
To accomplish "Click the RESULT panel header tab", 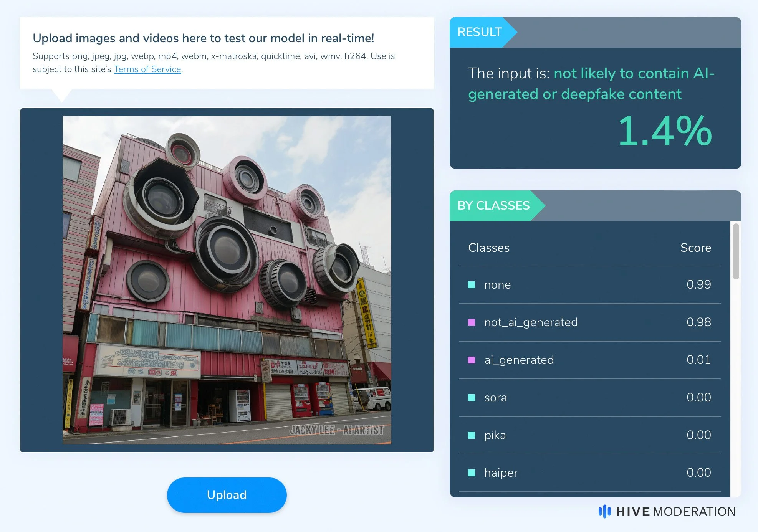I will point(480,32).
